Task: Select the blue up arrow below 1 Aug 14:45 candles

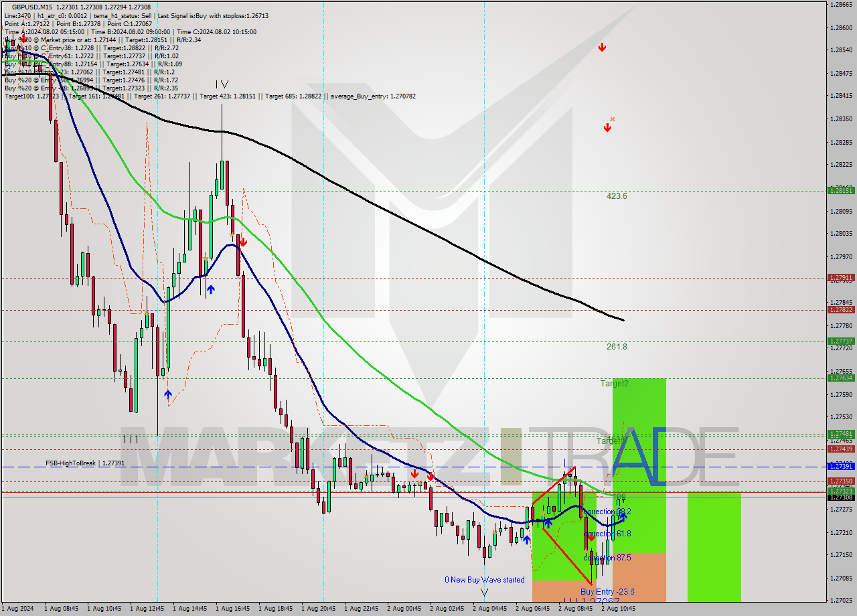Action: point(211,289)
